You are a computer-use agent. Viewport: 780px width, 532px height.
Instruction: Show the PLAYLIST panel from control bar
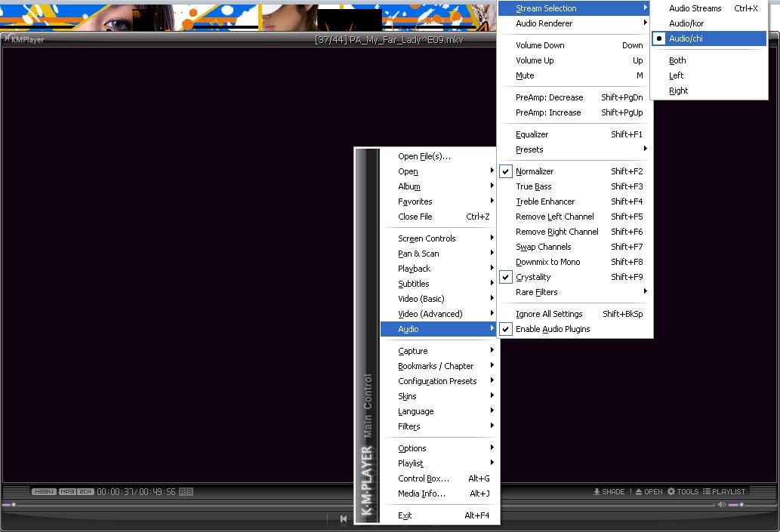pos(724,492)
